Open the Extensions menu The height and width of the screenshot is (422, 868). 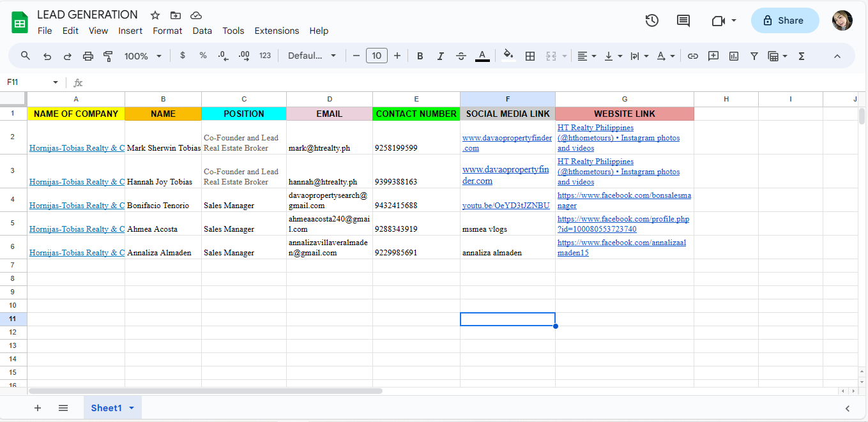coord(277,31)
